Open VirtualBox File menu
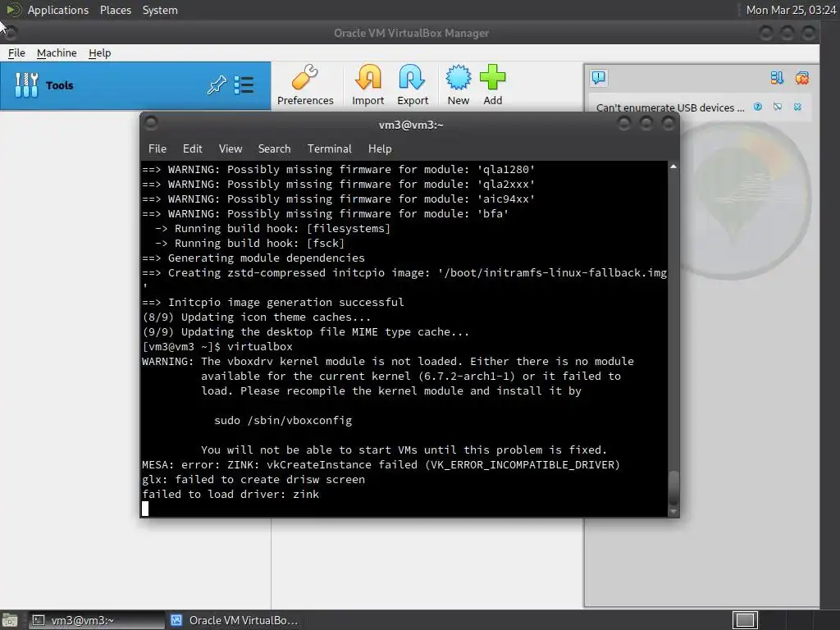This screenshot has height=630, width=840. coord(16,53)
